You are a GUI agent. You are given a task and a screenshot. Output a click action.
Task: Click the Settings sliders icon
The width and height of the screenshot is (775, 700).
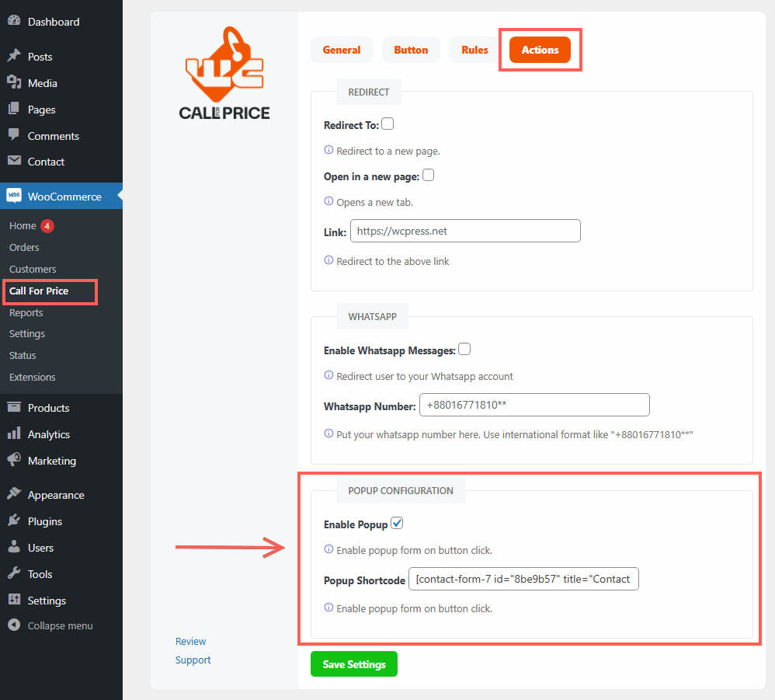[14, 600]
